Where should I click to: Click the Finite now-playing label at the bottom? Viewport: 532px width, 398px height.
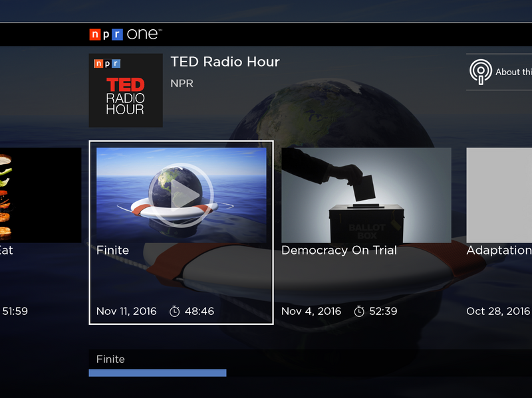point(110,359)
